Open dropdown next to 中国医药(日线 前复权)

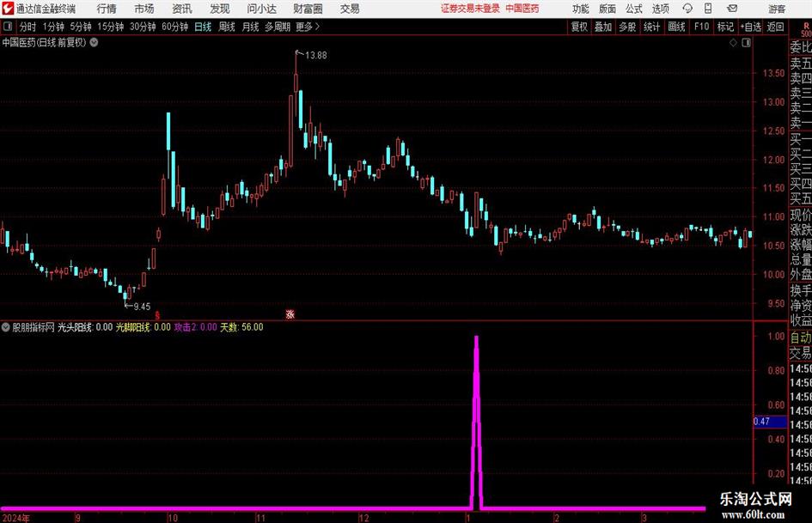94,42
